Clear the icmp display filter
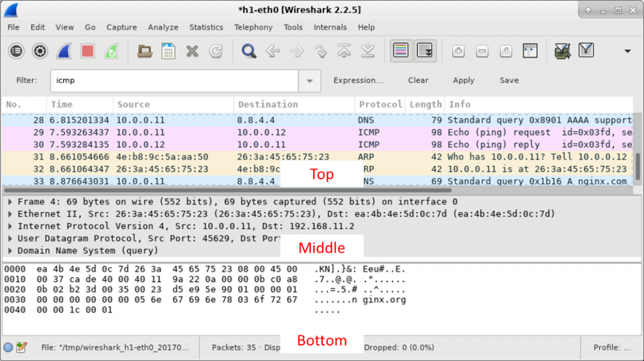This screenshot has height=361, width=644. point(418,81)
